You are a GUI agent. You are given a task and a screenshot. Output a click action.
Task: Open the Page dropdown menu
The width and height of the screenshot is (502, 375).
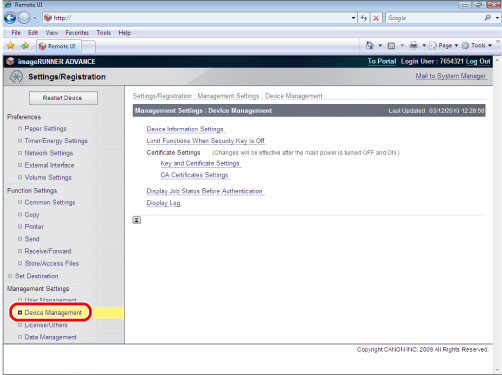(x=444, y=45)
